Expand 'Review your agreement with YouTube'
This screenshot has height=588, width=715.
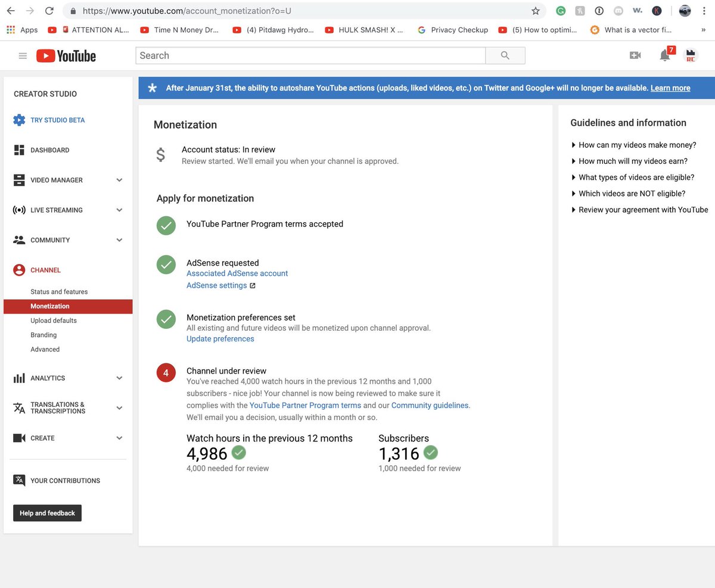[639, 210]
